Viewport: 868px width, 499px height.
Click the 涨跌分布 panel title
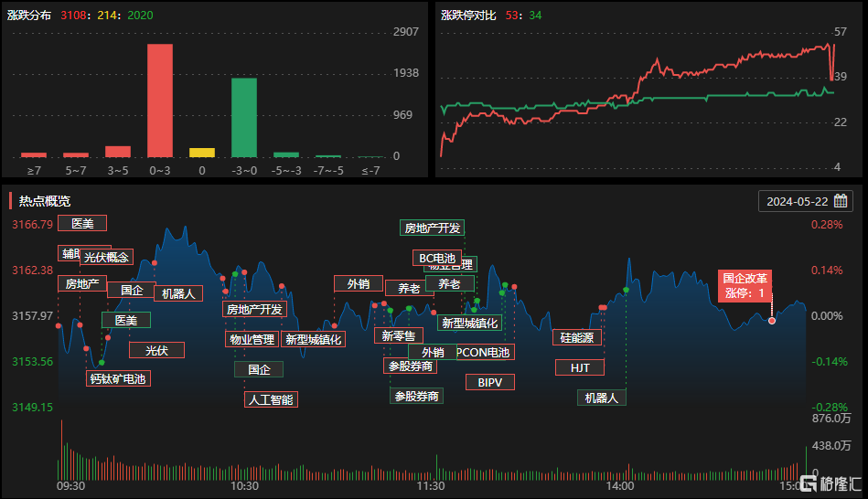coord(30,16)
